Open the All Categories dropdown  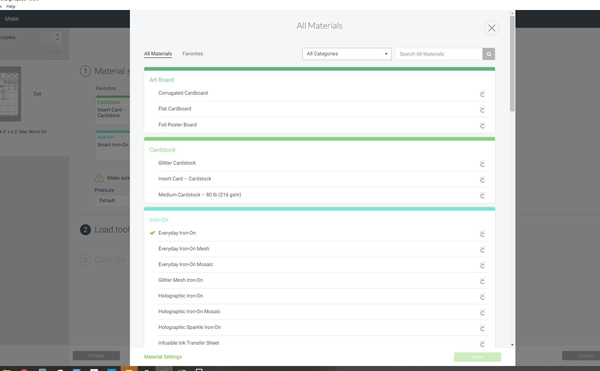347,54
